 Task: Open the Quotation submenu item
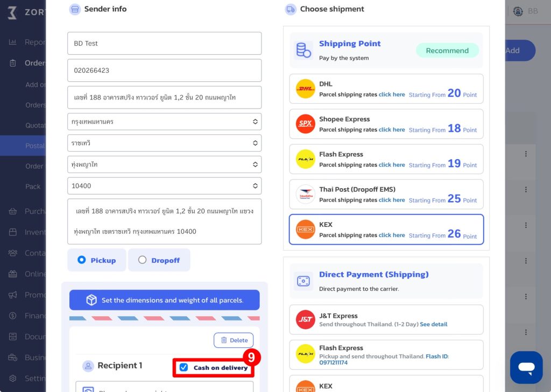point(35,125)
